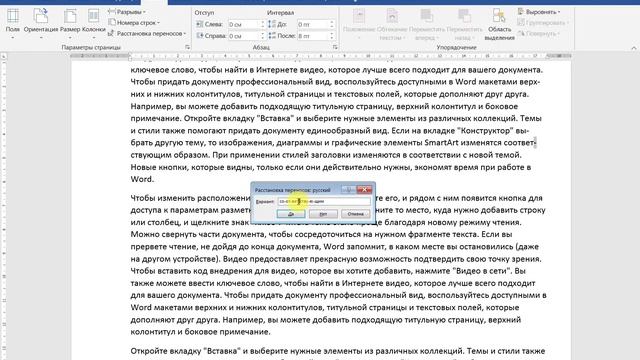Adjust the После spacing stepper arrows

coord(332,36)
